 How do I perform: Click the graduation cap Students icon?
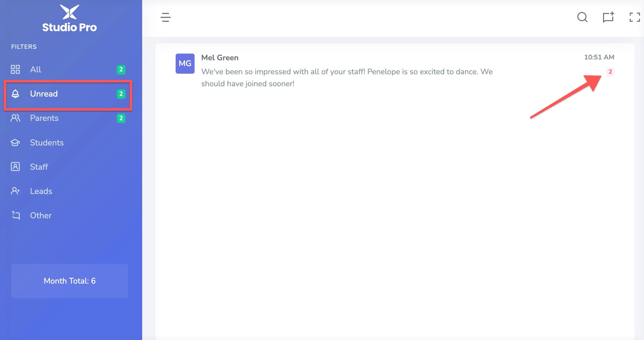[15, 143]
